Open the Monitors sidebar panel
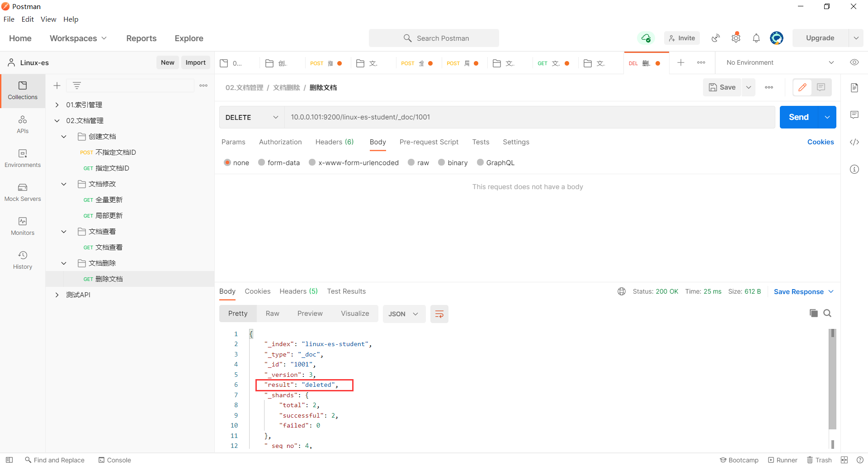The width and height of the screenshot is (868, 466). point(23,226)
